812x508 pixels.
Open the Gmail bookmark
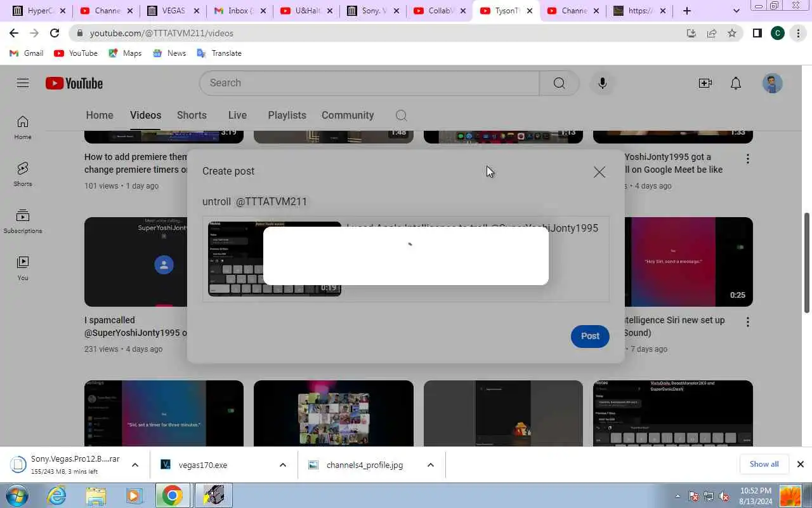[27, 53]
